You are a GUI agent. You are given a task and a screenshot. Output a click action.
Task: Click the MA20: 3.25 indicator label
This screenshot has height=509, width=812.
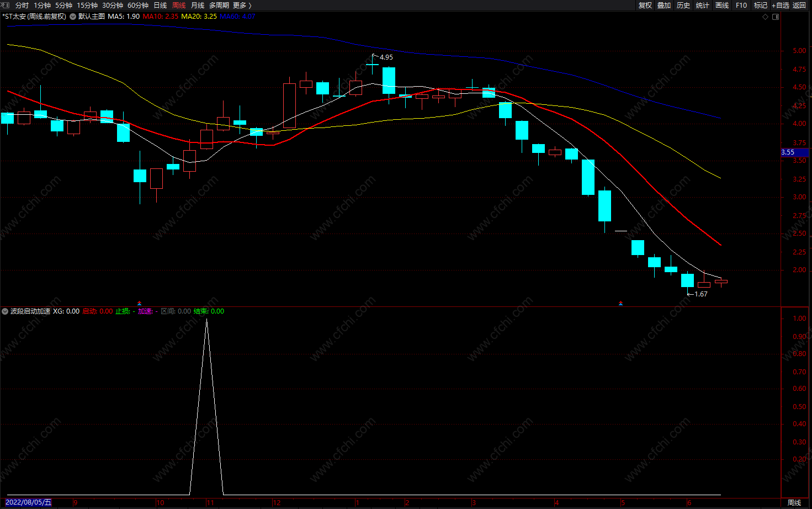click(199, 17)
